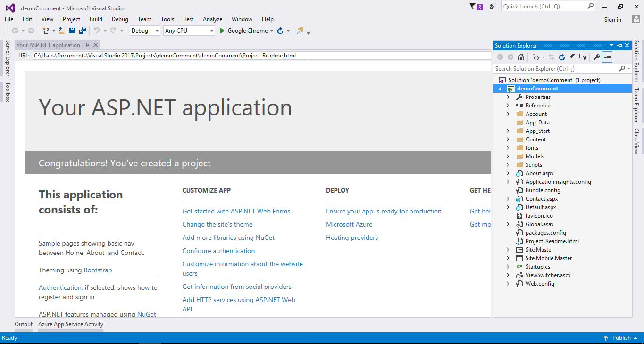Click the Solution Explorer back arrow icon
Image resolution: width=644 pixels, height=344 pixels.
[x=500, y=57]
